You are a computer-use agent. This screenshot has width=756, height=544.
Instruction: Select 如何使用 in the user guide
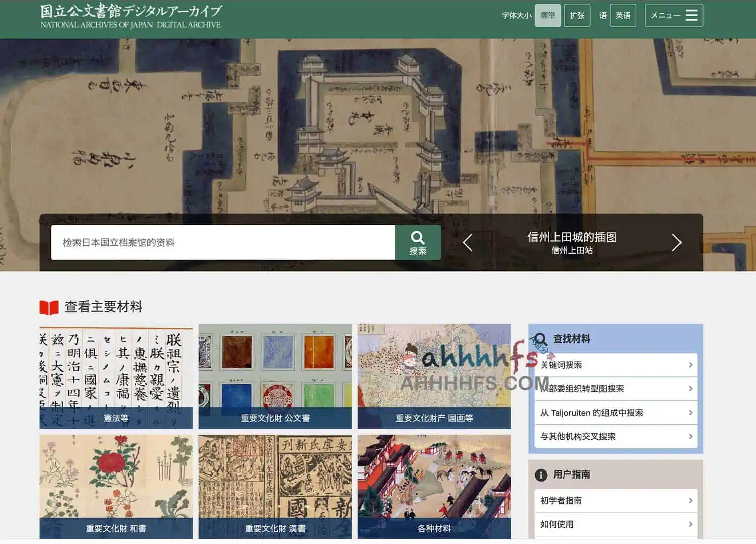point(615,524)
